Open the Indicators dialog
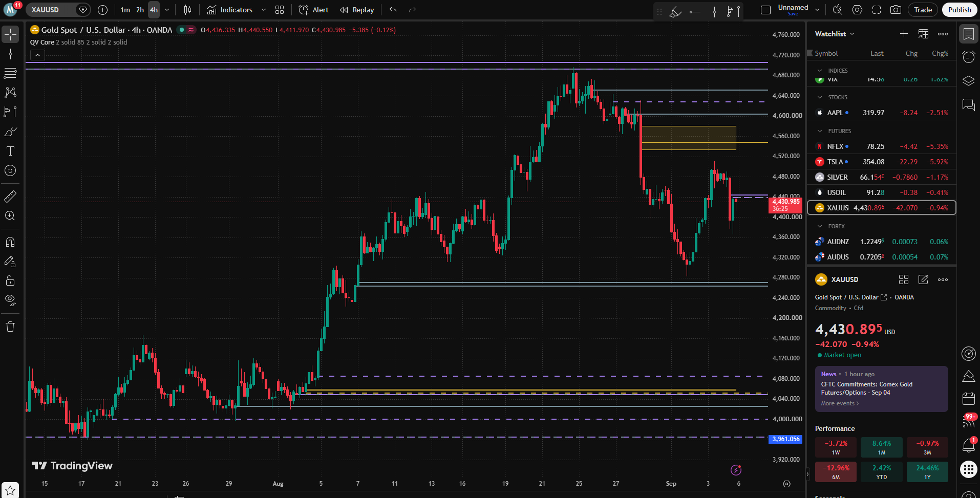The image size is (980, 498). [230, 10]
